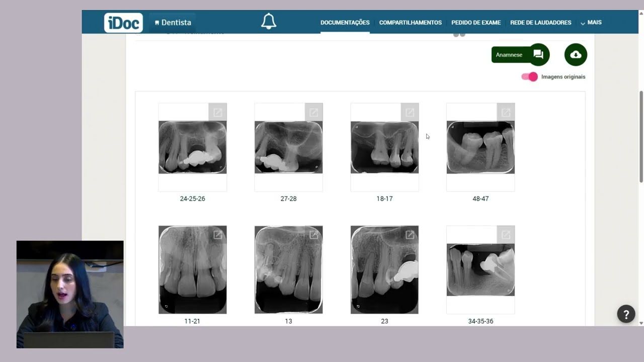
Task: Open the 48-47 image in new window
Action: (506, 112)
